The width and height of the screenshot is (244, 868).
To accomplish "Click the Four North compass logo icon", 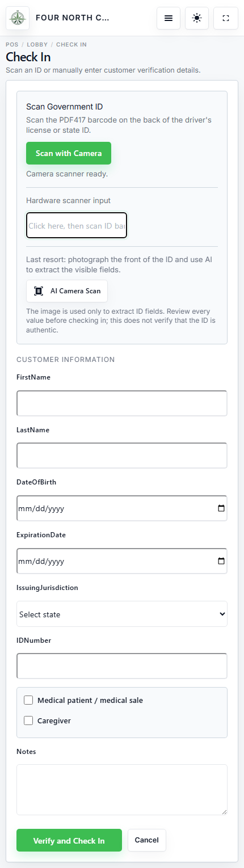I will point(18,18).
